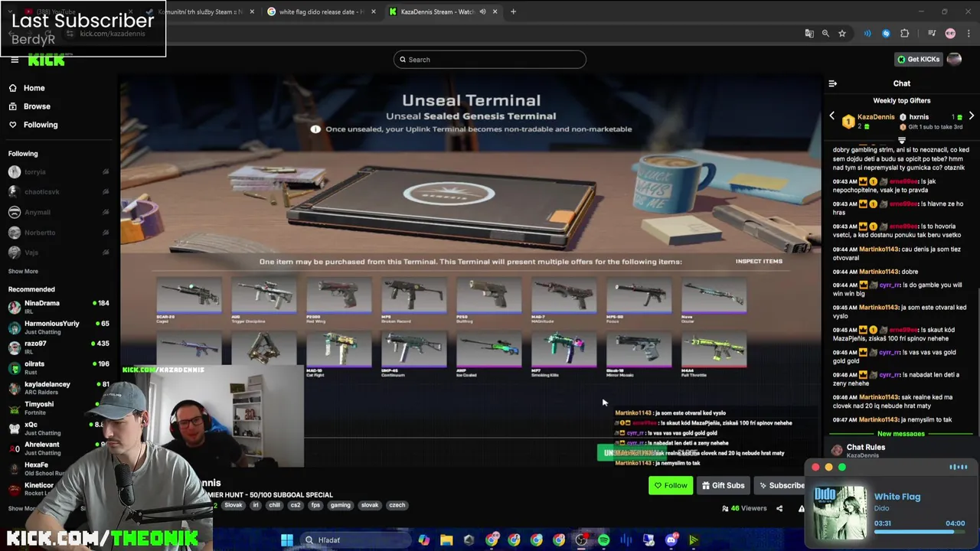Select UMP-45 Continuum item
980x551 pixels.
coord(413,354)
